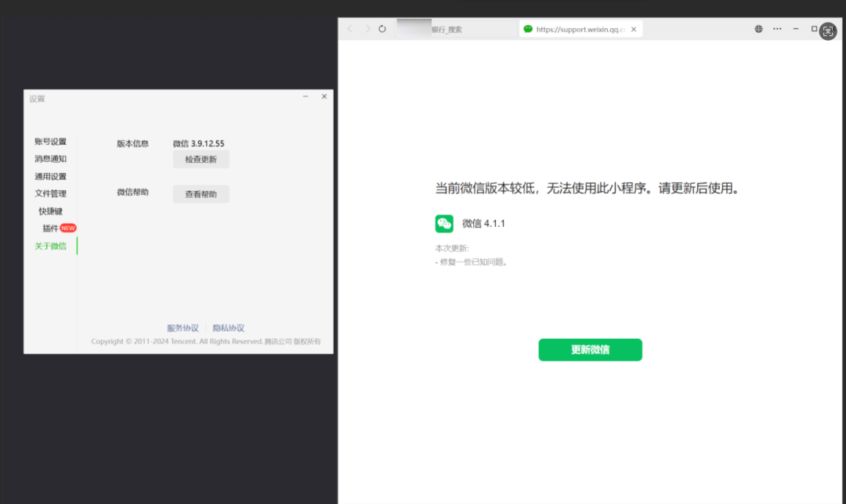Switch to the 银行_搜索 browser tab
846x504 pixels.
point(457,29)
